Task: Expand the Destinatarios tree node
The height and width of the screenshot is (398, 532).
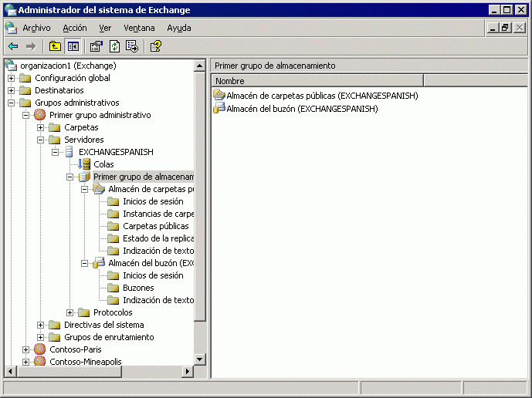Action: [12, 90]
